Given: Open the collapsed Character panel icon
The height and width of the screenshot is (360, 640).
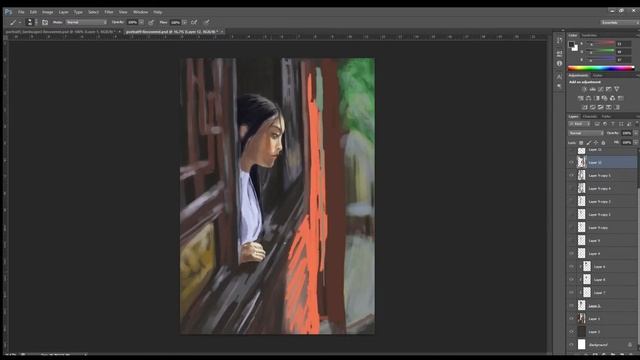Looking at the screenshot, I should tap(559, 76).
